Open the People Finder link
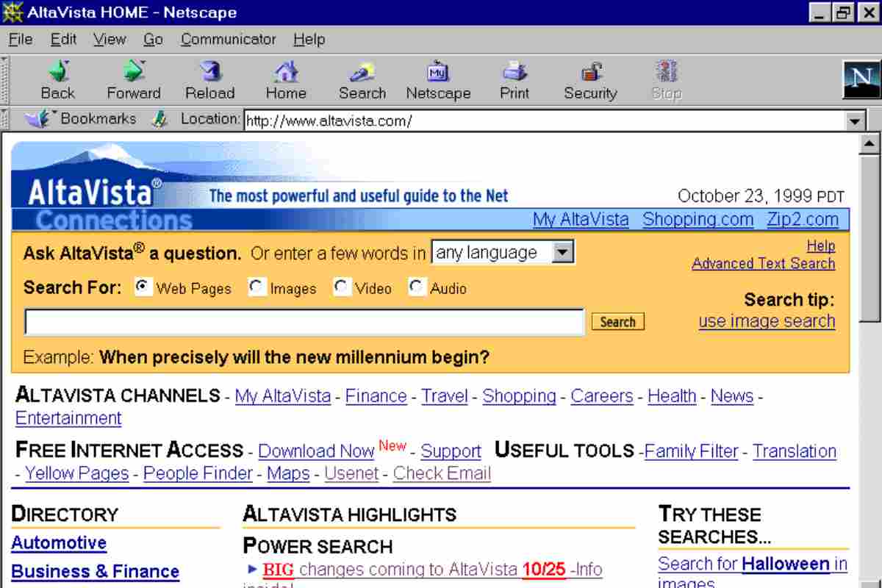Viewport: 882px width, 588px height. coord(198,473)
